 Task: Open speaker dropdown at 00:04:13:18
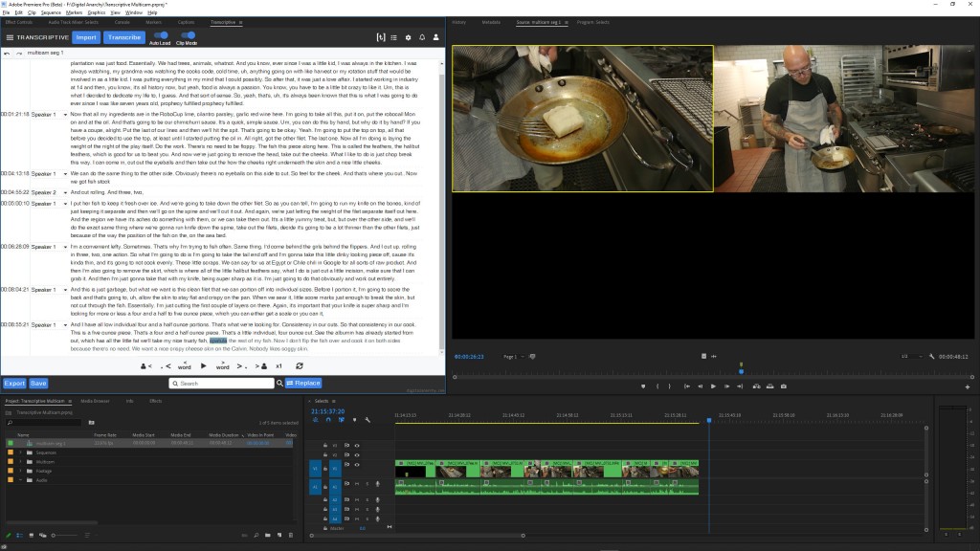(65, 174)
